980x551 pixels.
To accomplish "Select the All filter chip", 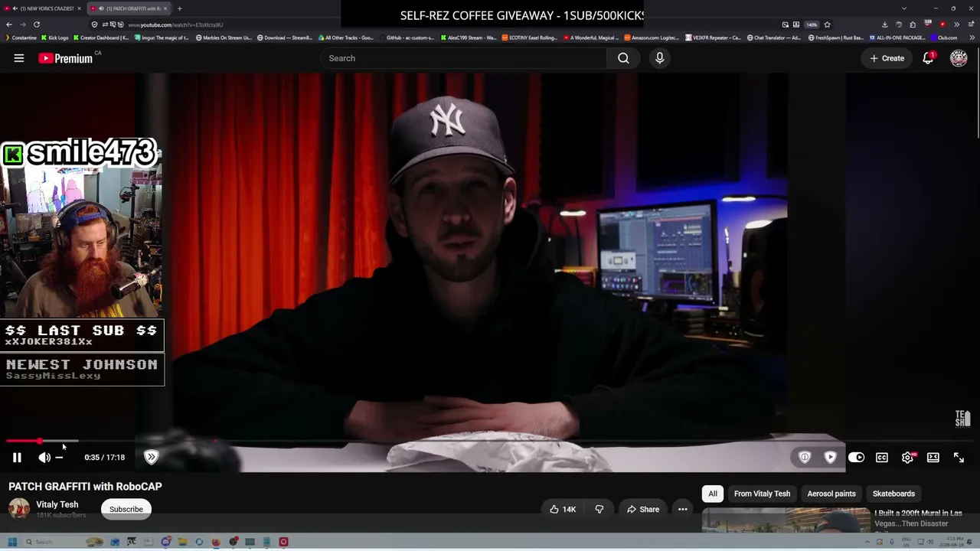I will tap(713, 494).
